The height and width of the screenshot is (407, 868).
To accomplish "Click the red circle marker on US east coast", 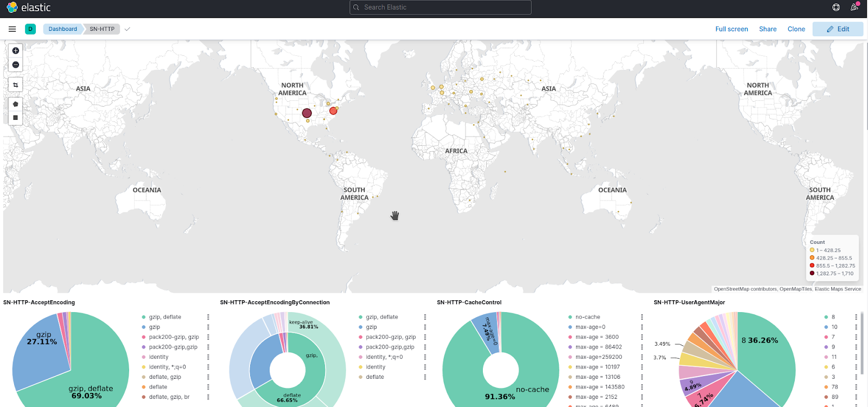I will click(x=333, y=111).
